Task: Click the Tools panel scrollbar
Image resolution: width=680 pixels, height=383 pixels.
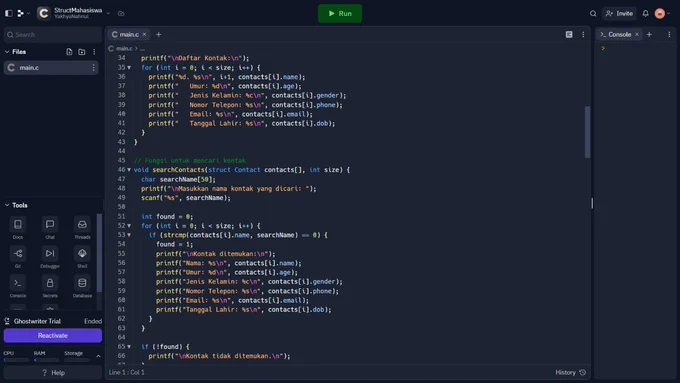Action: tap(99, 253)
